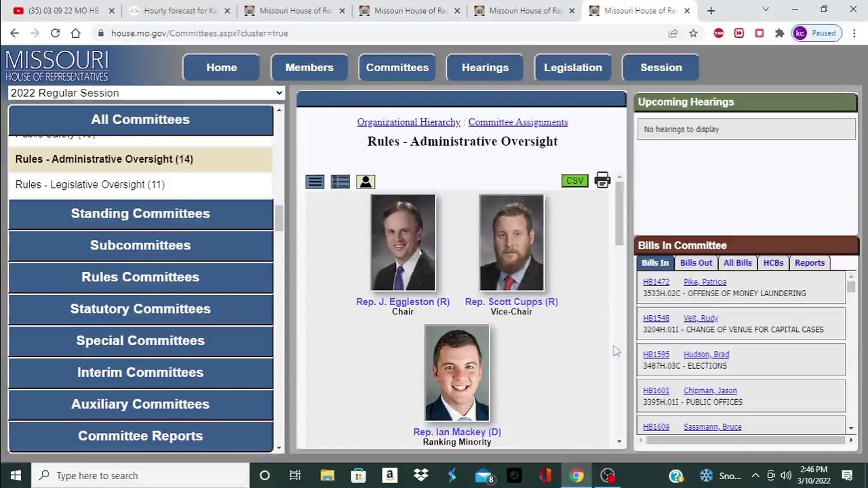Open the fast-forward extension icon
The width and height of the screenshot is (868, 488).
[739, 33]
